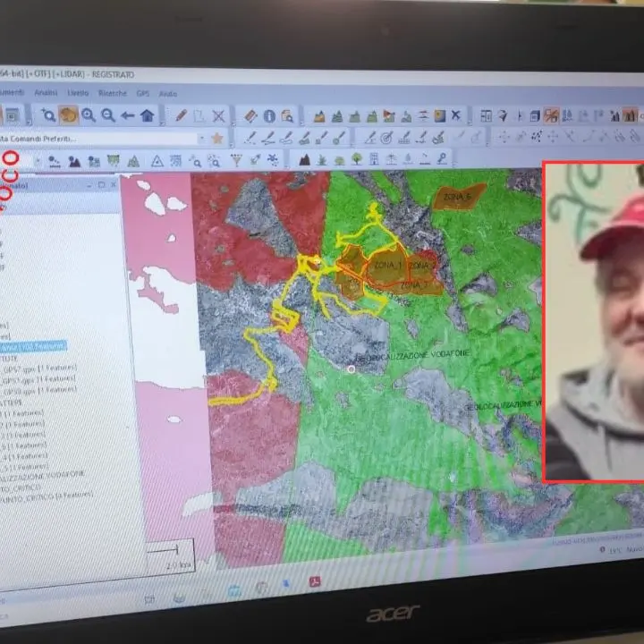Select the zoom-to-rectangle magnifier tool

click(x=48, y=115)
